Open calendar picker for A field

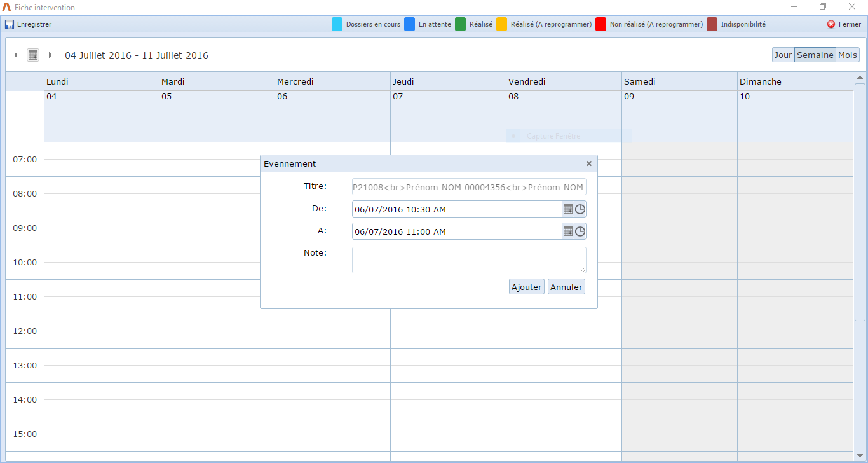(x=568, y=231)
